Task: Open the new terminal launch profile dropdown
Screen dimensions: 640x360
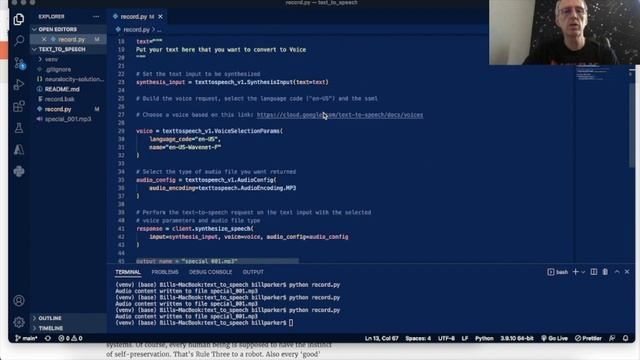Action: [x=583, y=272]
